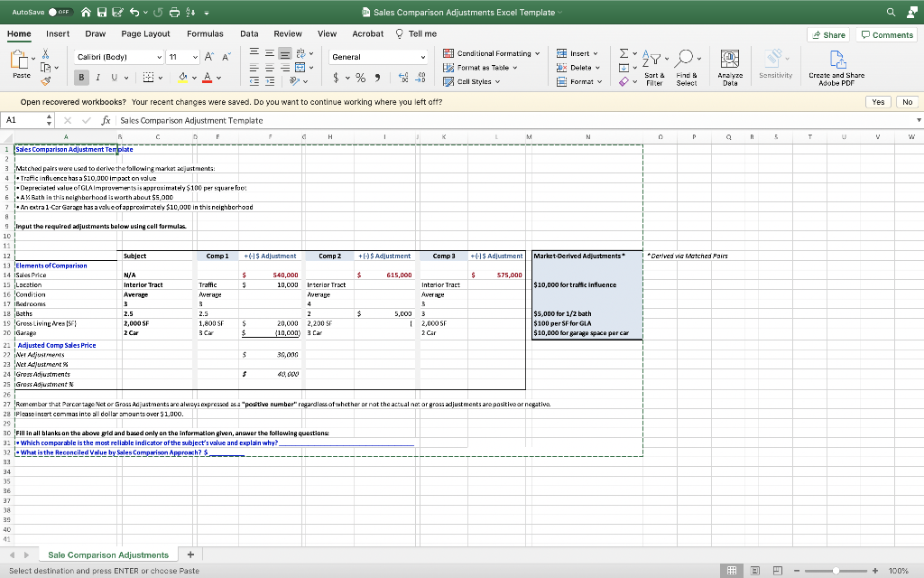This screenshot has width=924, height=578.
Task: Click the Share button
Action: [827, 34]
